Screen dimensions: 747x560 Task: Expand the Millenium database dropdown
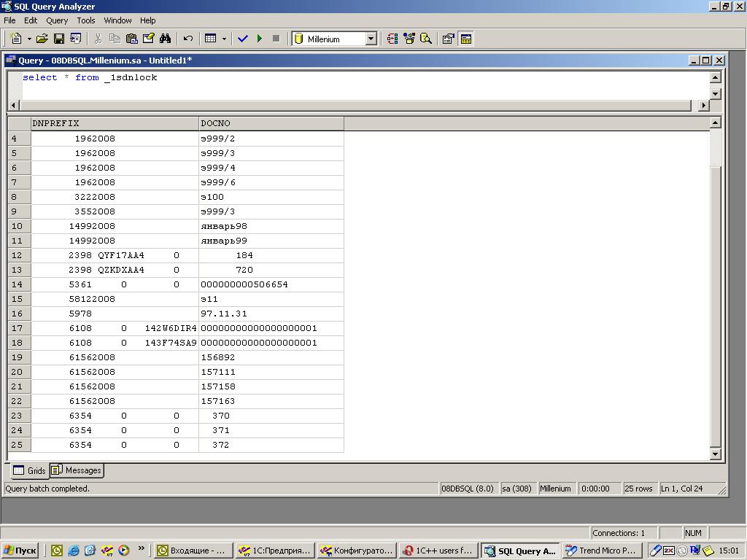371,39
